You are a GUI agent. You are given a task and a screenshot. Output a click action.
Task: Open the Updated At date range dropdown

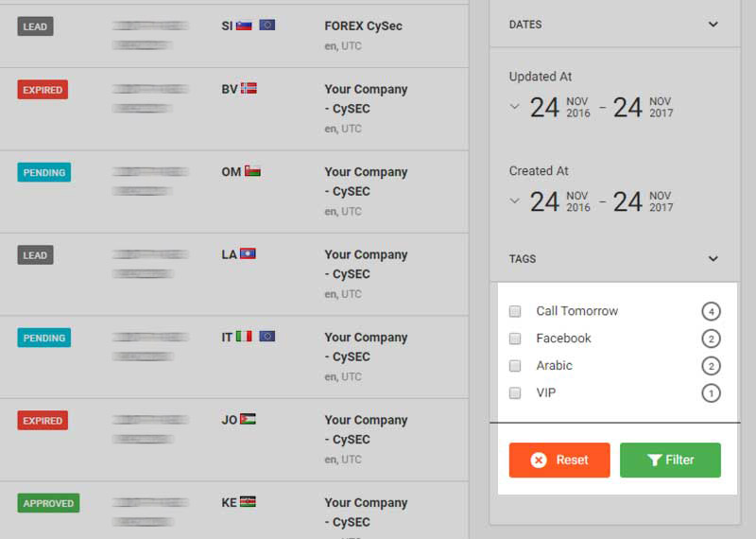515,107
